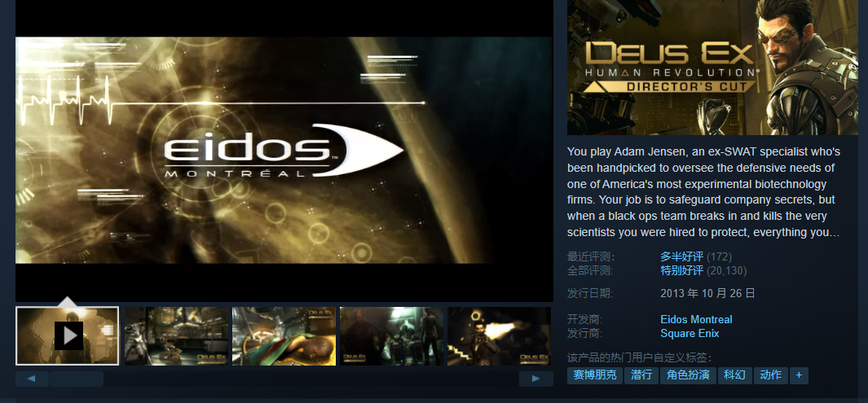Choose the 动作 tag

[x=770, y=375]
